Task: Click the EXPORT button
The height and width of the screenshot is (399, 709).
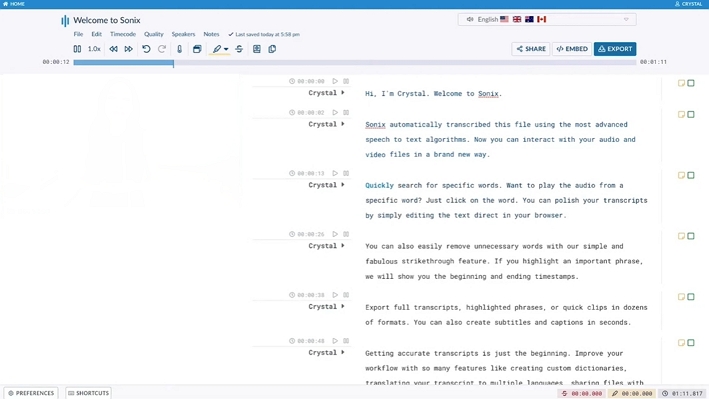Action: point(615,49)
